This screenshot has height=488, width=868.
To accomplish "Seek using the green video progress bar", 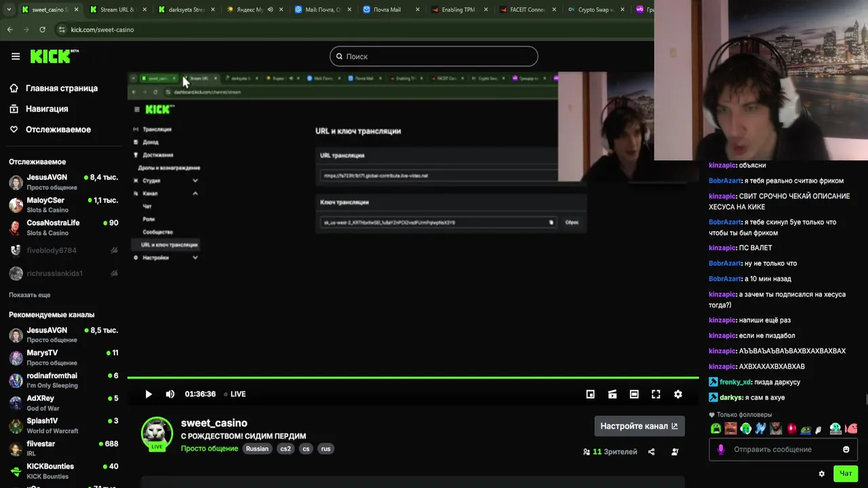I will [x=413, y=378].
